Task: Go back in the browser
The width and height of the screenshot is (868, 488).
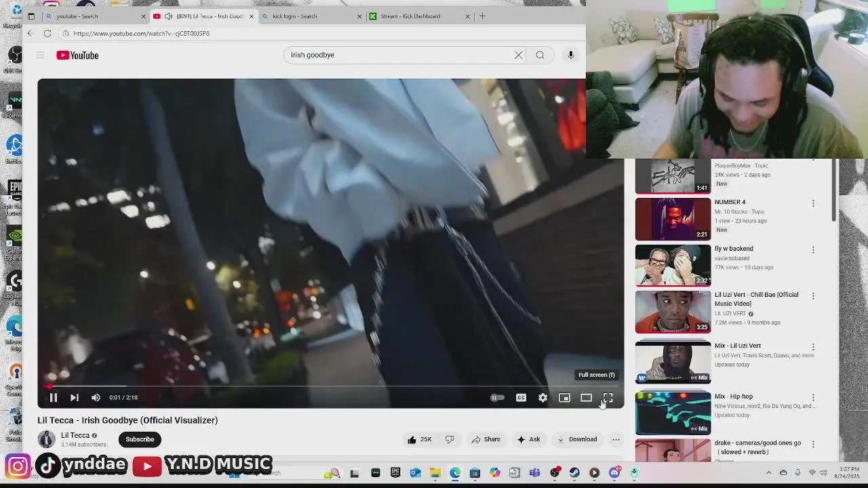Action: coord(30,33)
